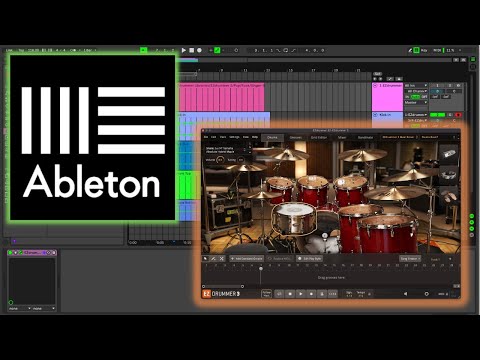Viewport: 480px width, 360px height.
Task: Switch to the Mixer tab
Action: click(x=342, y=137)
